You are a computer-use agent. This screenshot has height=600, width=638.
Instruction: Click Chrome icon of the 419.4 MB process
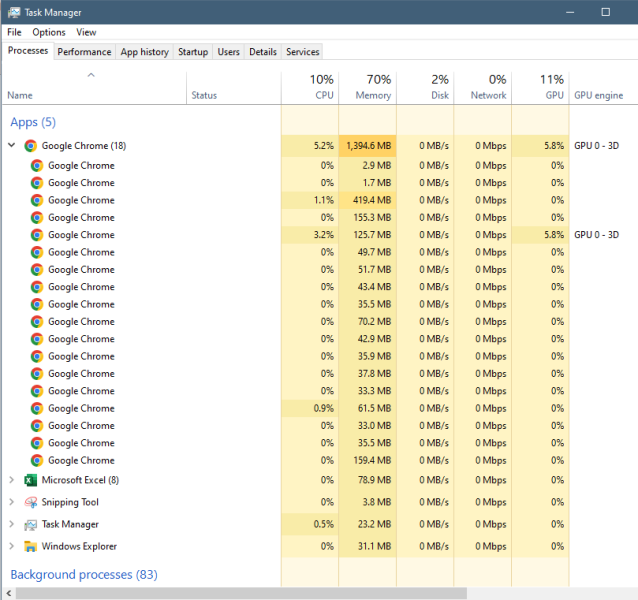coord(37,200)
